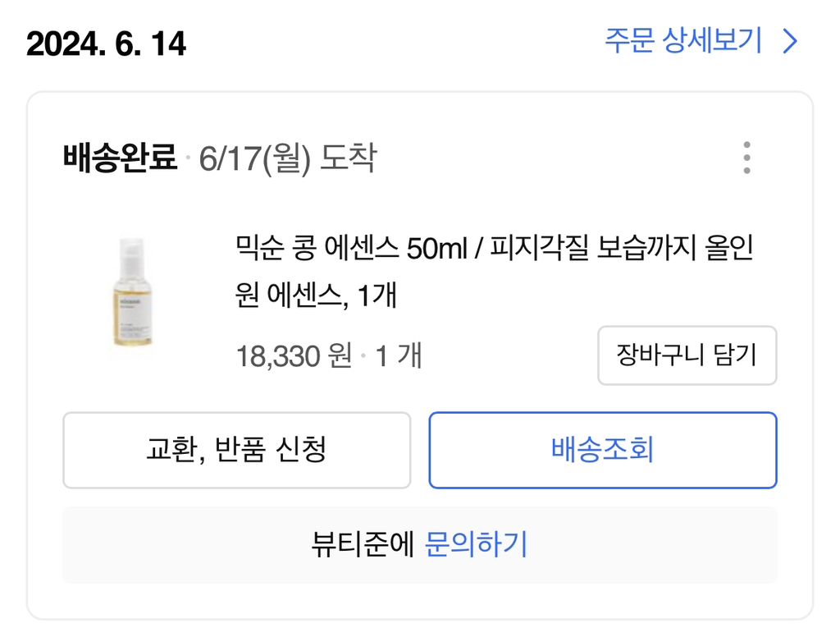
Task: Click the 6/17(월) 도착 arrival text
Action: (287, 158)
